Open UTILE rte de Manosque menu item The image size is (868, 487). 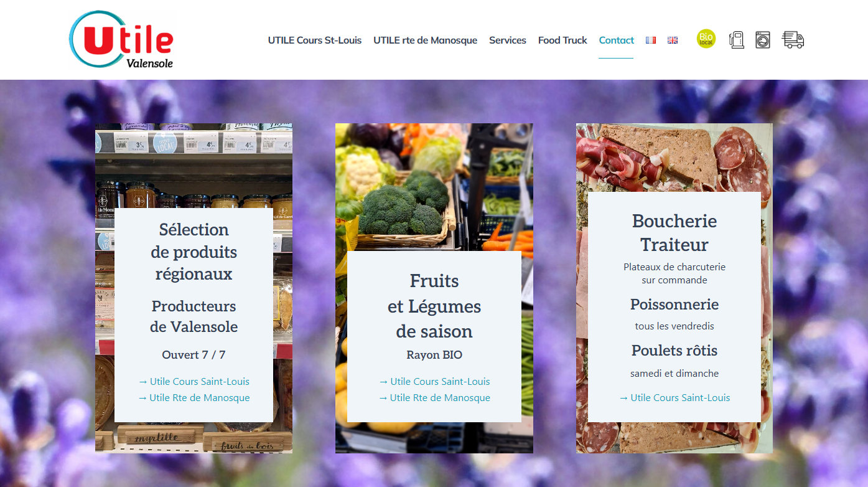click(x=426, y=40)
